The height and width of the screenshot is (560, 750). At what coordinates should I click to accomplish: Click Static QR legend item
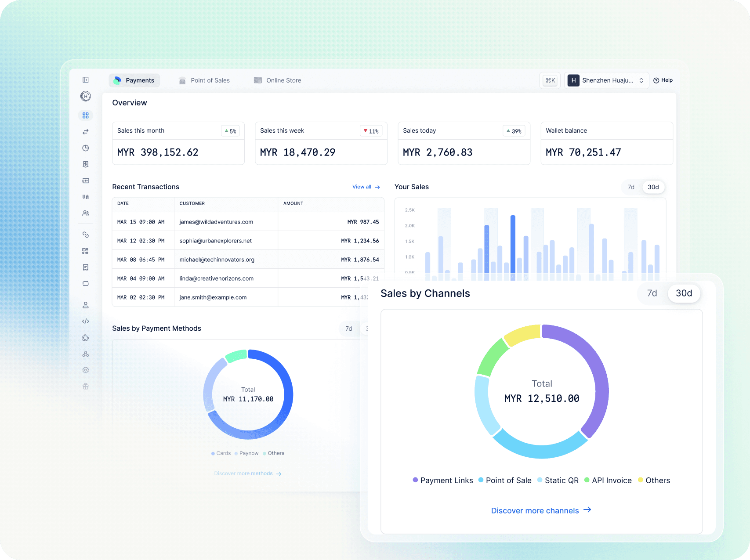(558, 481)
